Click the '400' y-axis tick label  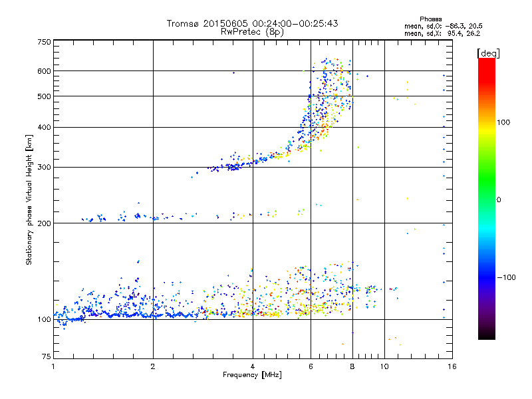44,128
